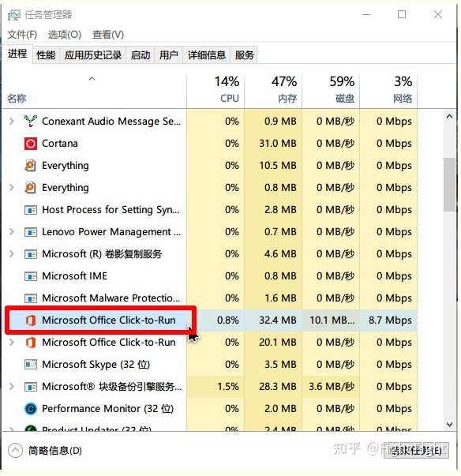Sort by the 3% 网络 column header
Viewport: 461px width, 476px height.
pos(388,91)
